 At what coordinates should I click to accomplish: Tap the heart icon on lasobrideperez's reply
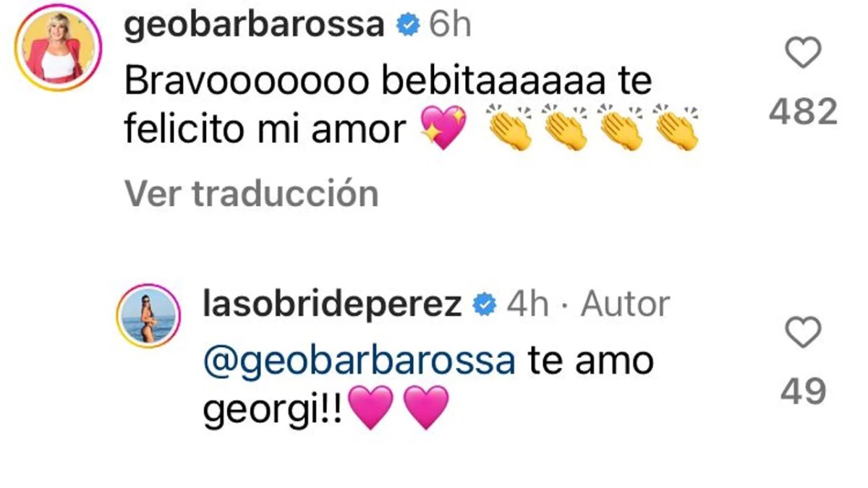803,333
